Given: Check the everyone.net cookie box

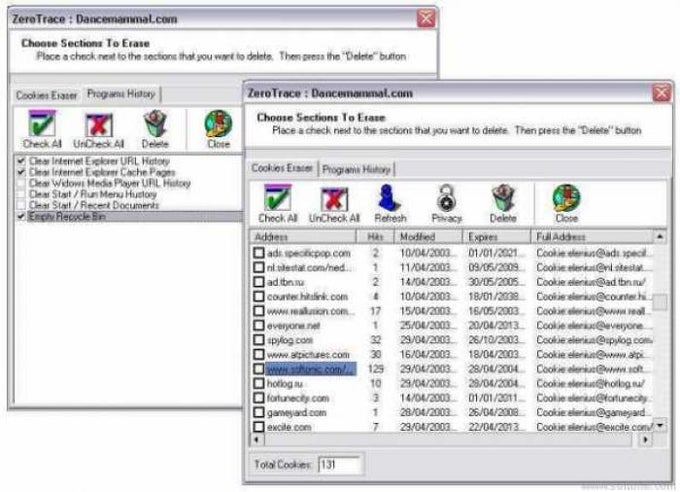Looking at the screenshot, I should pos(258,325).
